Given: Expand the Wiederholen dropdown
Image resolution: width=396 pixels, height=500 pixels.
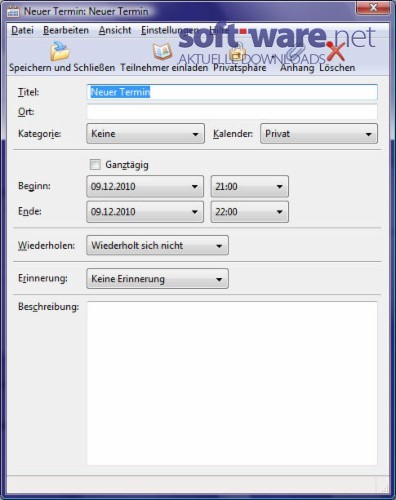Looking at the screenshot, I should pyautogui.click(x=157, y=245).
